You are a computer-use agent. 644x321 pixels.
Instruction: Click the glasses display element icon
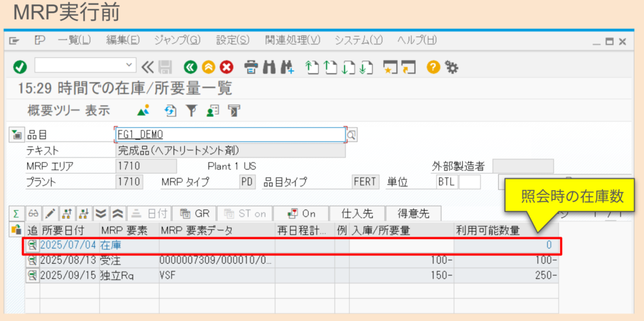[33, 213]
